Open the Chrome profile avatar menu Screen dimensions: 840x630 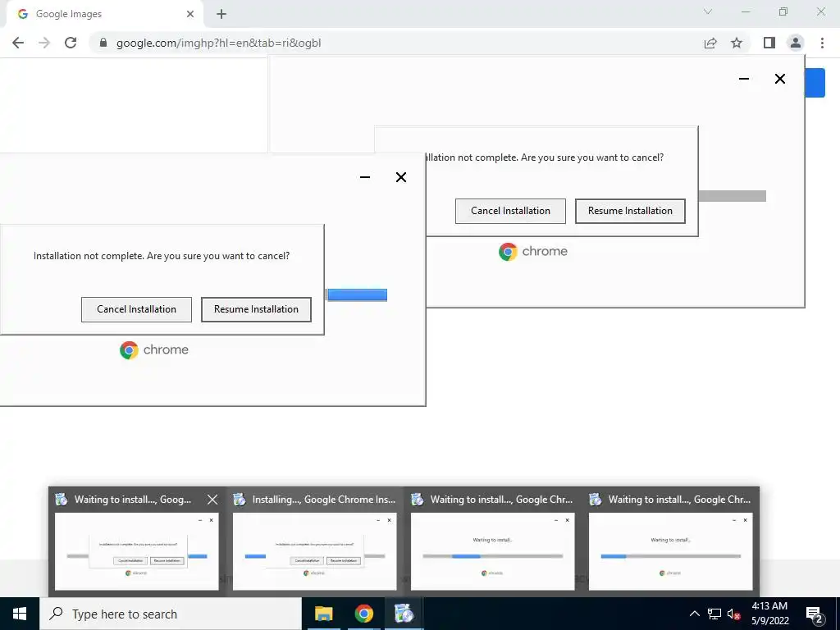coord(796,43)
